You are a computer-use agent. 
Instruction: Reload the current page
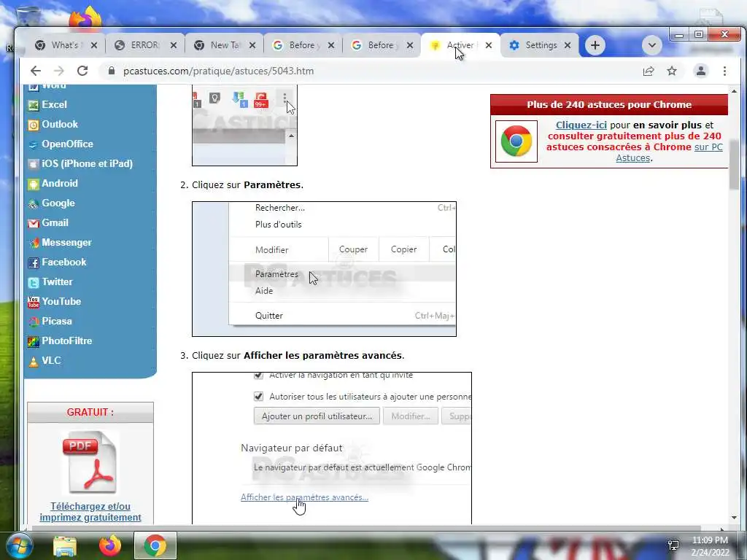(x=82, y=71)
